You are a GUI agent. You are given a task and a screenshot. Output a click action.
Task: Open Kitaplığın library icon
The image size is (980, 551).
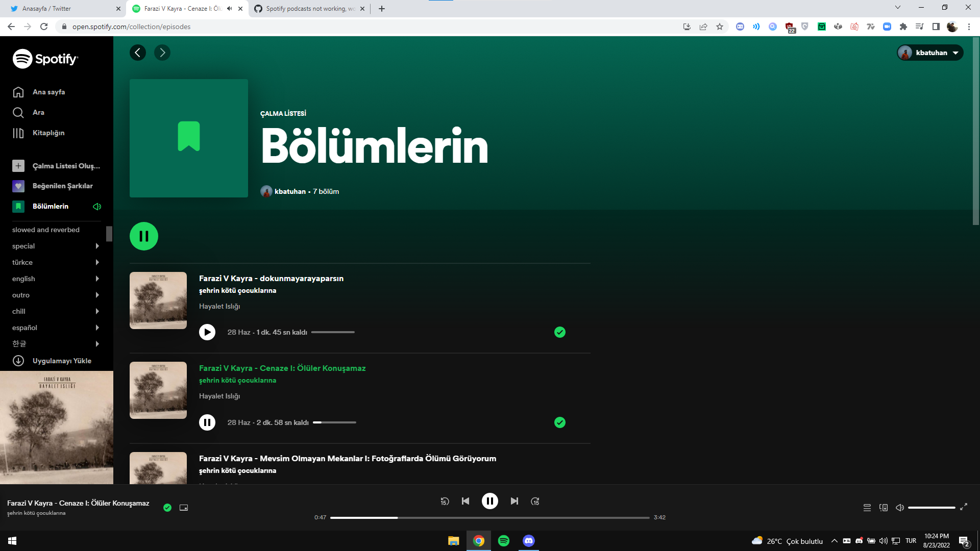point(18,133)
